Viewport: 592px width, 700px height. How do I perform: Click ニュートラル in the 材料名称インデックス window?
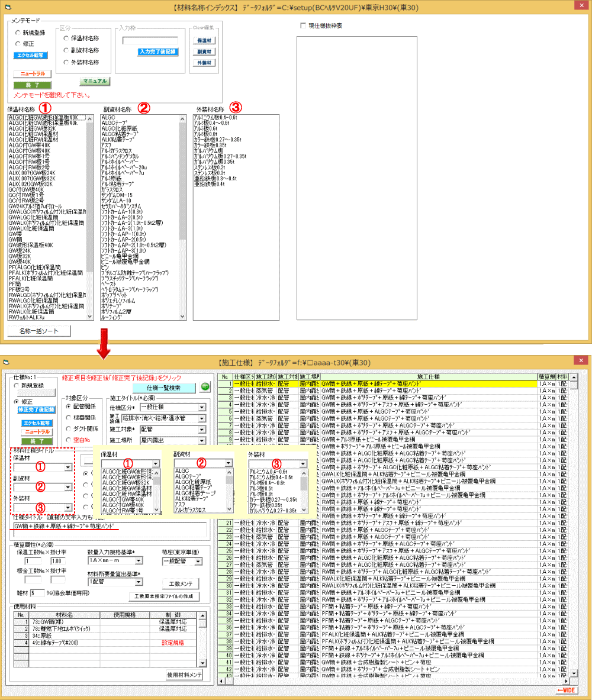(x=32, y=73)
